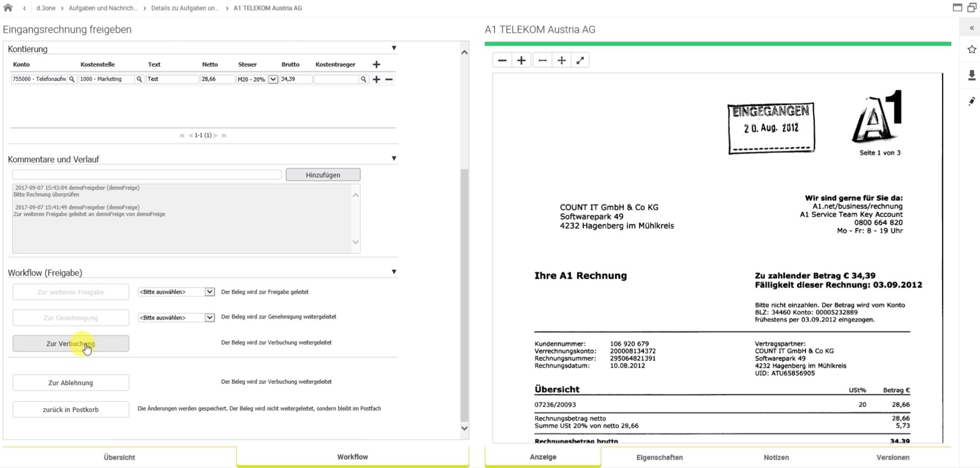
Task: Go to the home icon in breadcrumb
Action: point(8,8)
